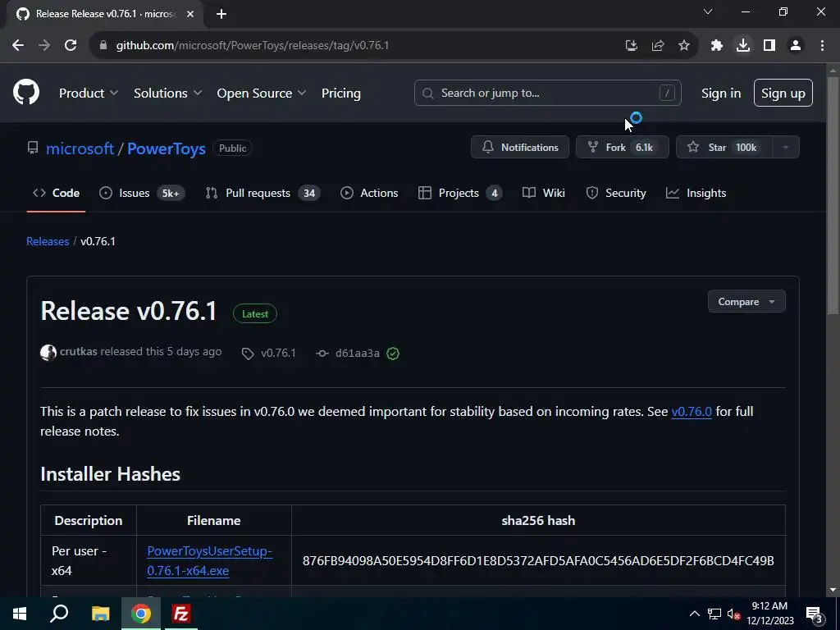
Task: Show hidden system tray icons
Action: pos(694,614)
